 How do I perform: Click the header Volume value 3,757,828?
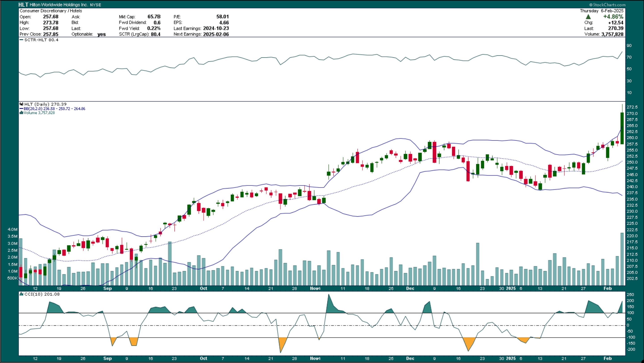click(x=612, y=34)
